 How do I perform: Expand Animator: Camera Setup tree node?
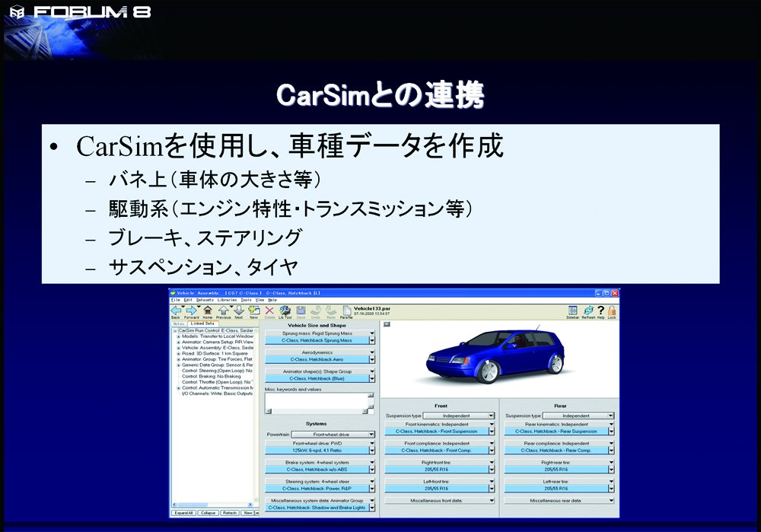pyautogui.click(x=179, y=342)
